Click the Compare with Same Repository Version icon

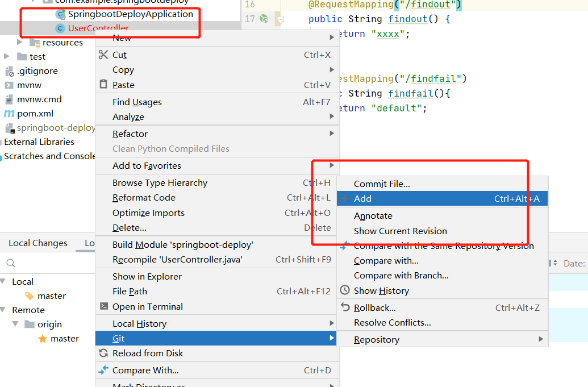[345, 245]
